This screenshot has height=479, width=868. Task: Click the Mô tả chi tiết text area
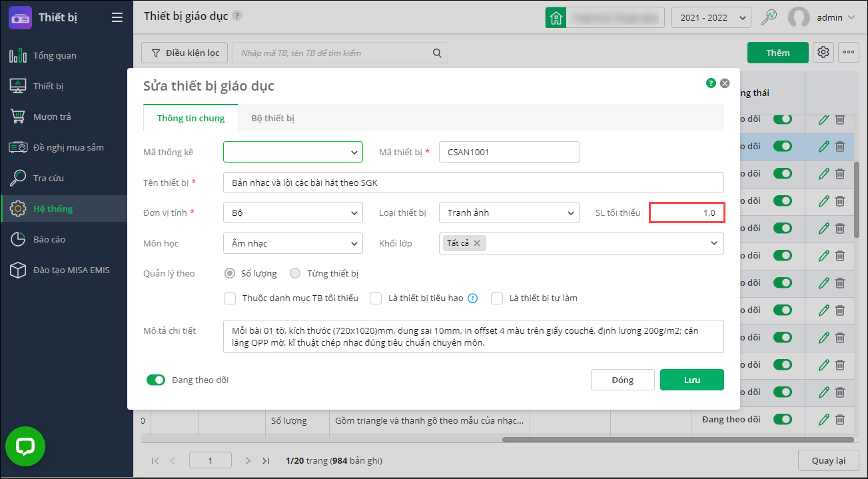(x=474, y=336)
